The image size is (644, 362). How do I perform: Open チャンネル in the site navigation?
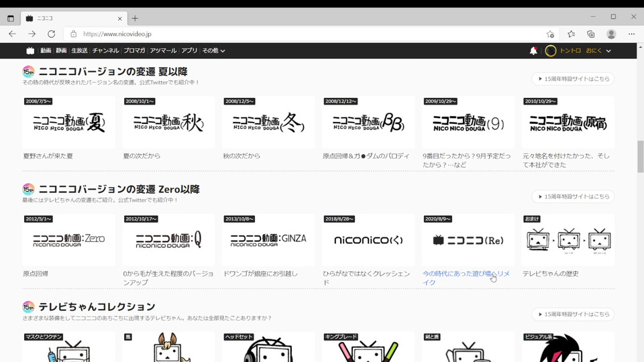pyautogui.click(x=105, y=50)
